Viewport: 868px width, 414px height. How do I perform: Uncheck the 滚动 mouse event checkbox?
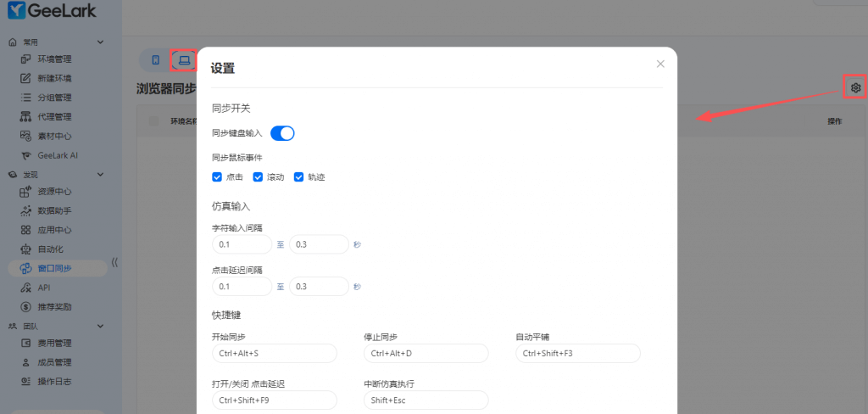click(x=259, y=177)
